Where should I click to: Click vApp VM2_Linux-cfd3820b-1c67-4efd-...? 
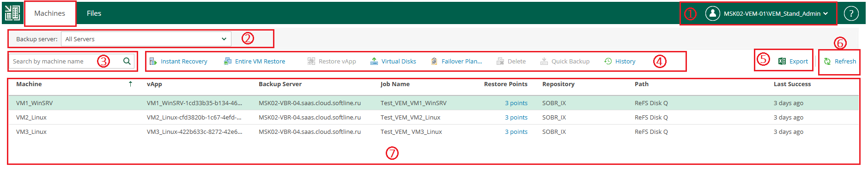click(x=194, y=117)
